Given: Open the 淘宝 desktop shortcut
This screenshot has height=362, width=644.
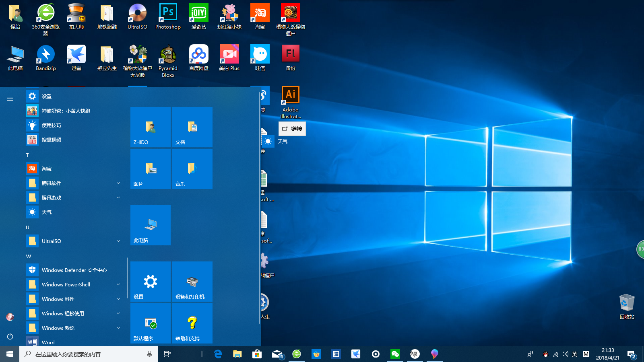Looking at the screenshot, I should (x=260, y=17).
